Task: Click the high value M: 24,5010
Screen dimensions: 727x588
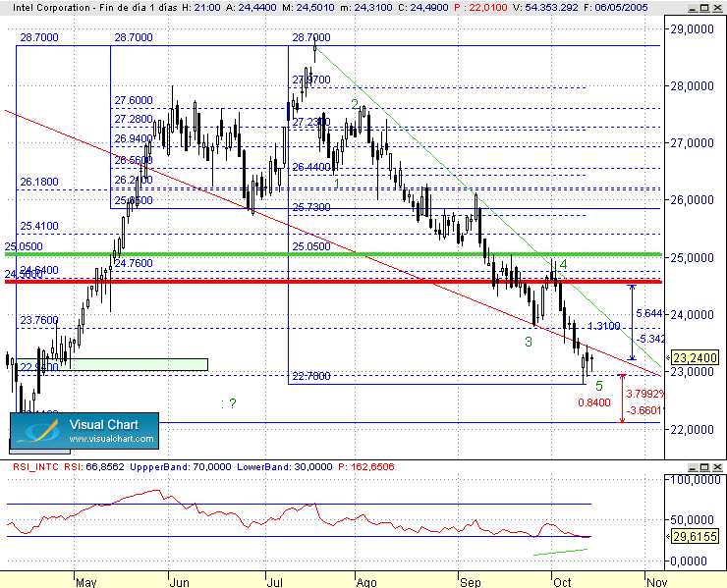Action: (308, 8)
